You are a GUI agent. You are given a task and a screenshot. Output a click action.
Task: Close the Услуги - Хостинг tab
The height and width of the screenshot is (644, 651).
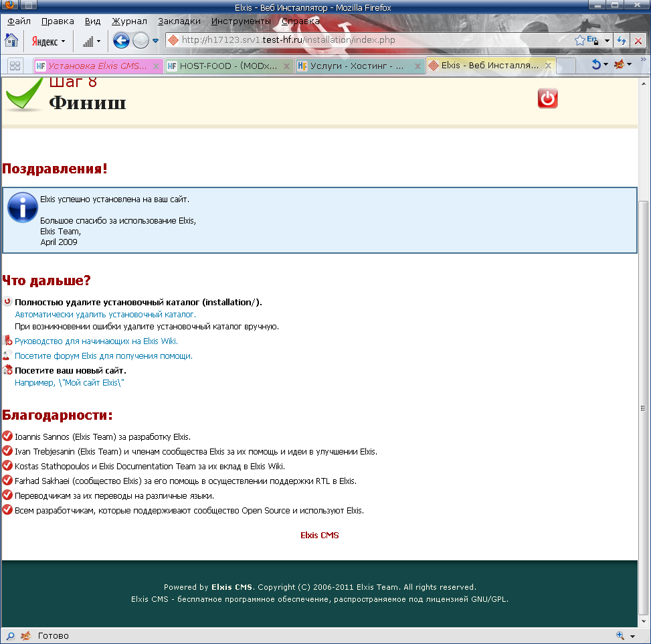pos(417,66)
